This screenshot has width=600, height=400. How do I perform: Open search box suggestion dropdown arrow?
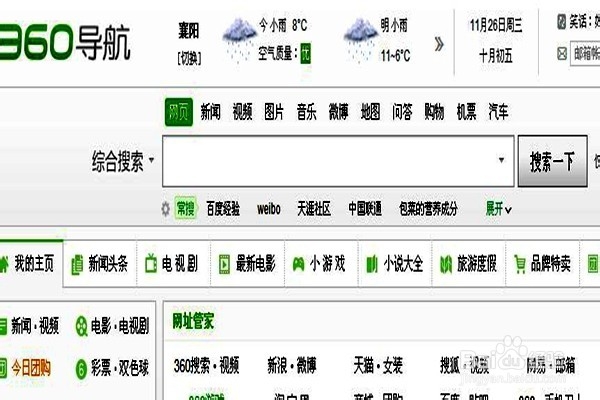point(501,160)
